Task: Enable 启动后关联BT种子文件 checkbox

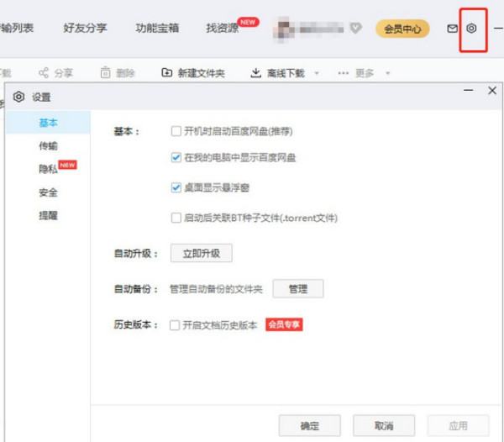Action: click(176, 218)
